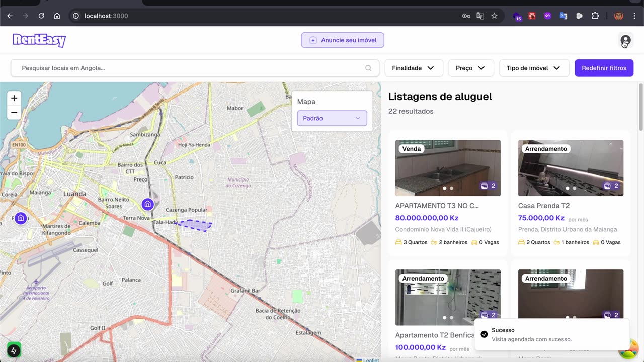Go back in browser history
This screenshot has height=362, width=644.
[10, 16]
